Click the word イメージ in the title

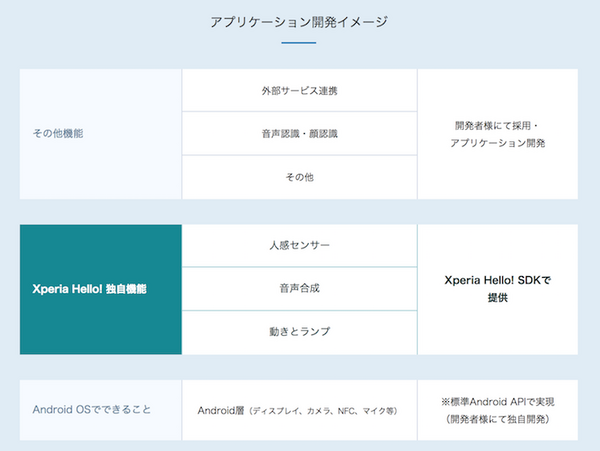(x=362, y=20)
